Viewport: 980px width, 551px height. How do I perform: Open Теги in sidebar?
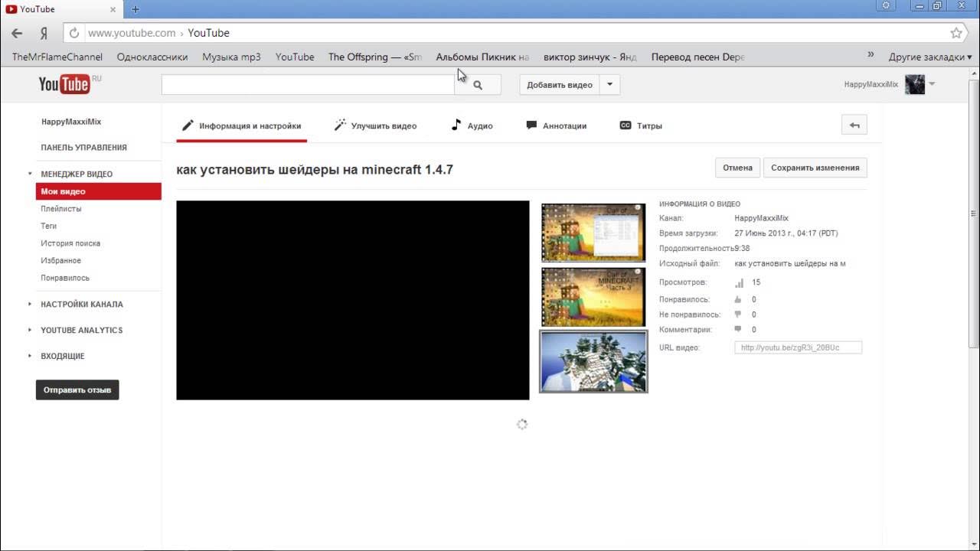49,226
